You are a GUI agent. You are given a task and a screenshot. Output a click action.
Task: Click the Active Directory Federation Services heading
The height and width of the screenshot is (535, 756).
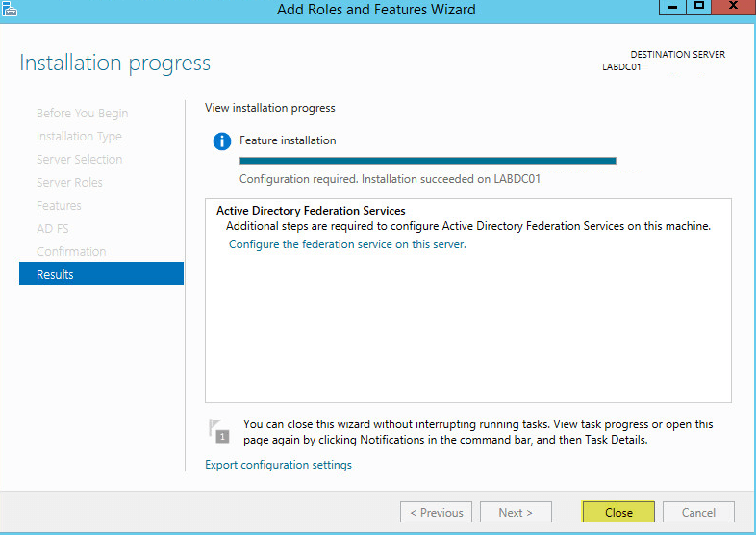(311, 211)
